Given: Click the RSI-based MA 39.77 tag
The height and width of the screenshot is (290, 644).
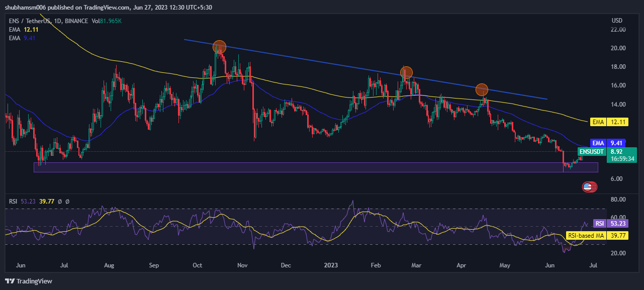Looking at the screenshot, I should (597, 235).
